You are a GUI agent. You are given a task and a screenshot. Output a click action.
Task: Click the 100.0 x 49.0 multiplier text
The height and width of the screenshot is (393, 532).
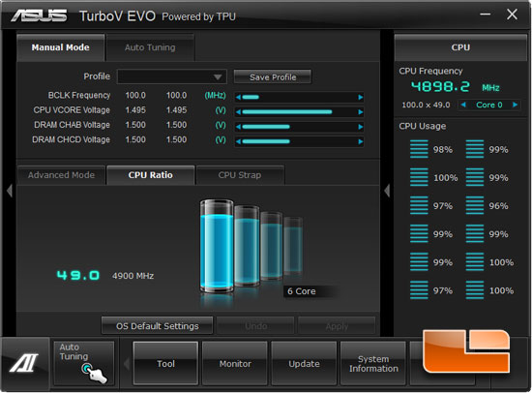[426, 105]
